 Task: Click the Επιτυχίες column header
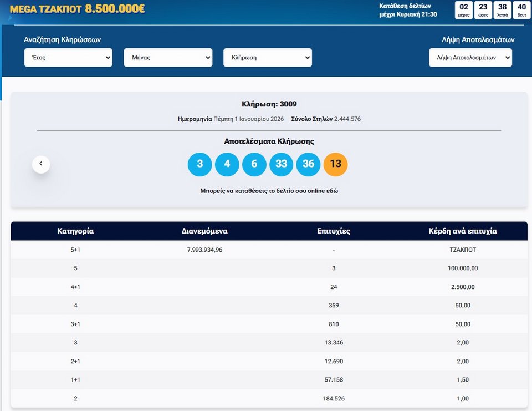[x=334, y=231]
